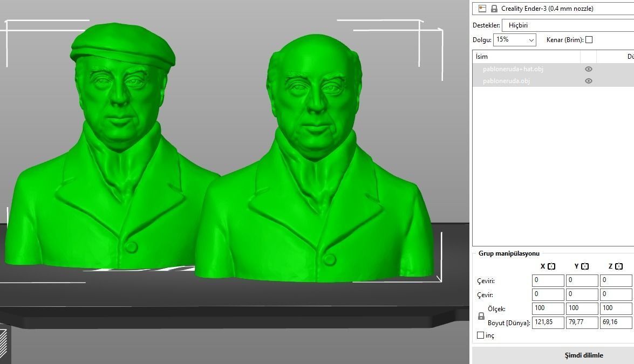This screenshot has height=364, width=634.
Task: Click the Ölçek Y scale field
Action: tap(582, 308)
